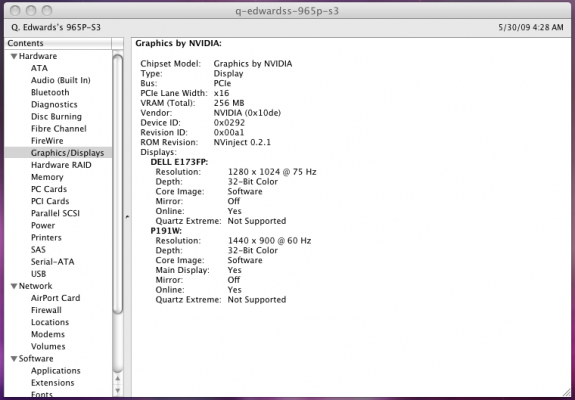Select Diagnostics in the sidebar
This screenshot has height=400, width=575.
pos(54,104)
